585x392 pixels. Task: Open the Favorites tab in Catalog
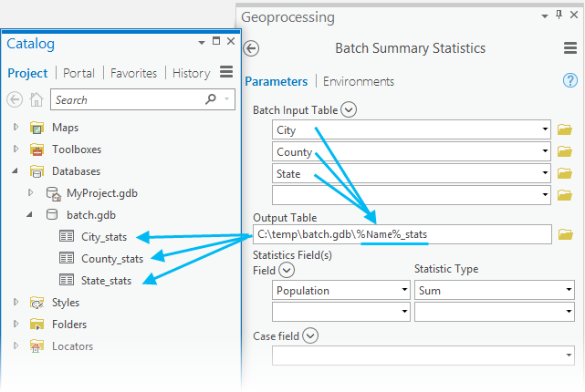(x=133, y=73)
